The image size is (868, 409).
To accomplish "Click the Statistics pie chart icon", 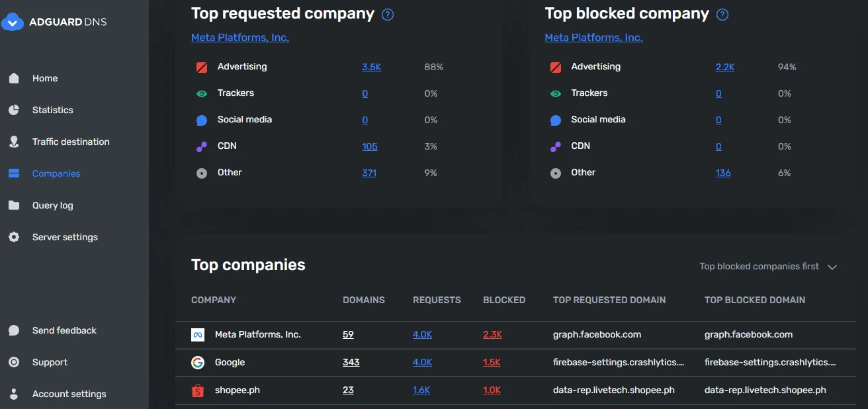I will [x=14, y=110].
